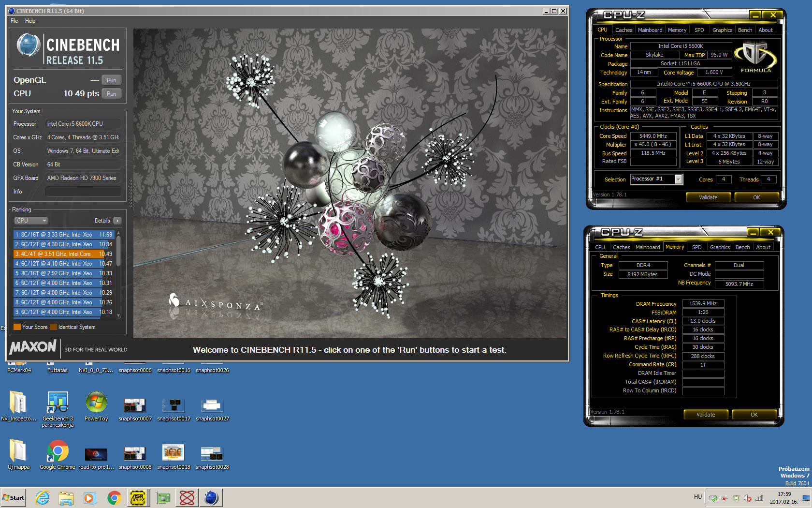Image resolution: width=812 pixels, height=508 pixels.
Task: Open the snaphsot0018 image file
Action: pos(174,458)
